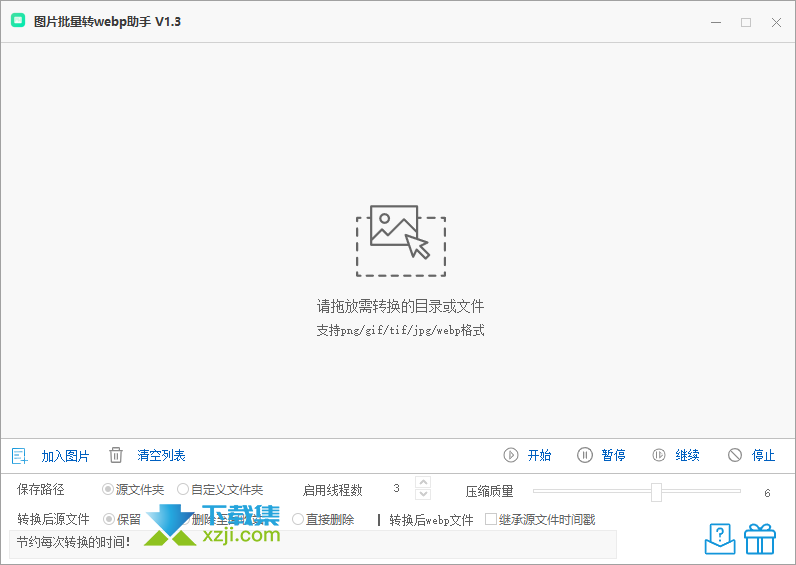Start conversion with 开始
Image resolution: width=796 pixels, height=565 pixels.
539,455
